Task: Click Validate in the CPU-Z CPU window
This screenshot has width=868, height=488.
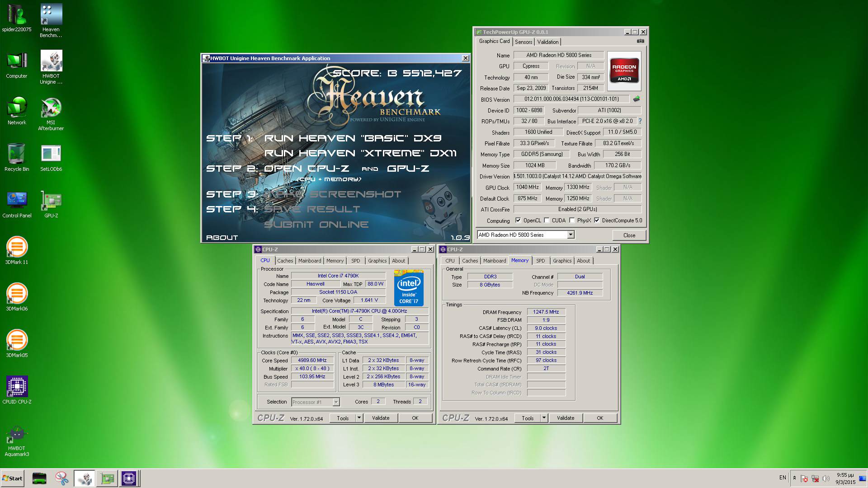Action: pyautogui.click(x=381, y=418)
